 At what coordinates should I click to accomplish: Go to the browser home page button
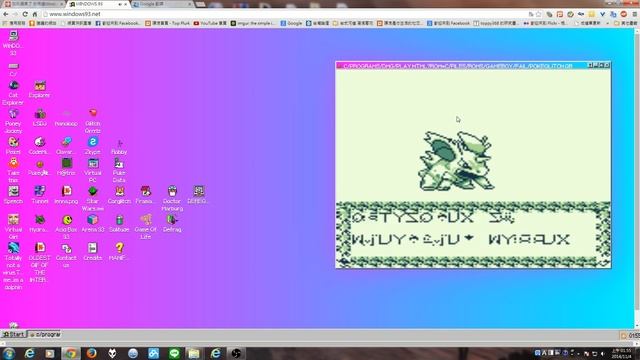point(35,14)
